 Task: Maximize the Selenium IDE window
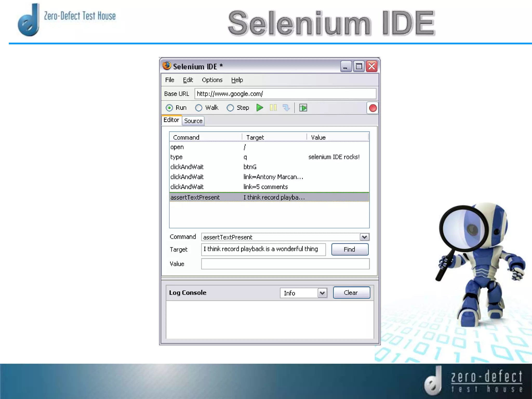click(359, 66)
